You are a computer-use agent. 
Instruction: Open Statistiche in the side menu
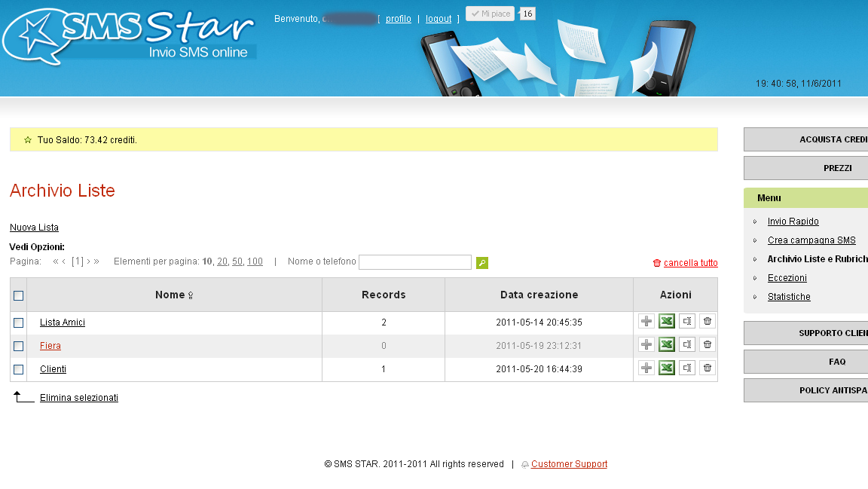[x=789, y=297]
